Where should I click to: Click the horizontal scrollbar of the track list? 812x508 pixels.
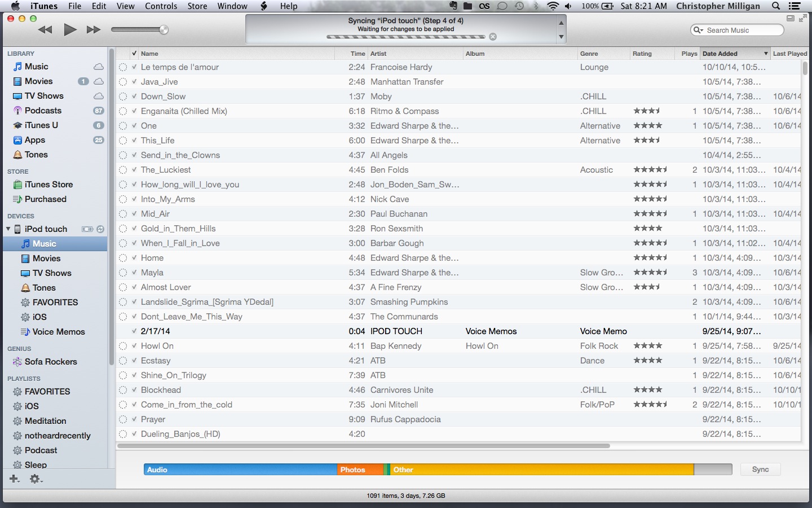tap(364, 446)
